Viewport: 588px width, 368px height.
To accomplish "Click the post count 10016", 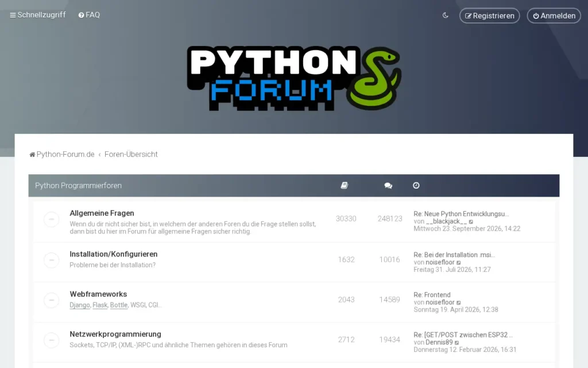I will [390, 259].
